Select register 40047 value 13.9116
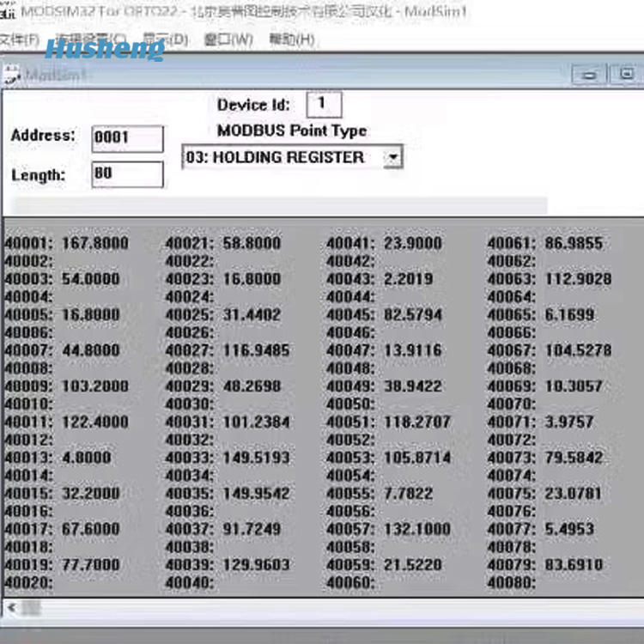The height and width of the screenshot is (644, 644). tap(413, 350)
